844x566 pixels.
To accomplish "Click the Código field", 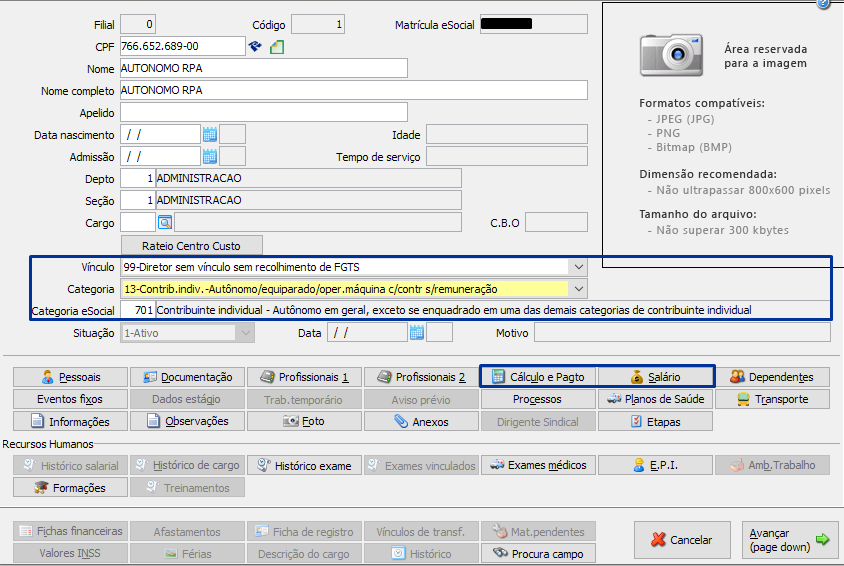I will click(x=318, y=24).
